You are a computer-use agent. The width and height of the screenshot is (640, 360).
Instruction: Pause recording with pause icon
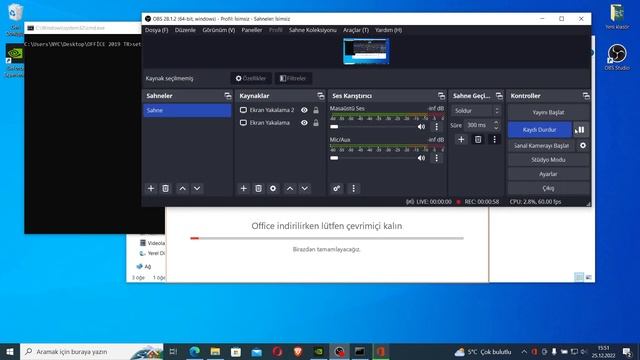pos(580,130)
